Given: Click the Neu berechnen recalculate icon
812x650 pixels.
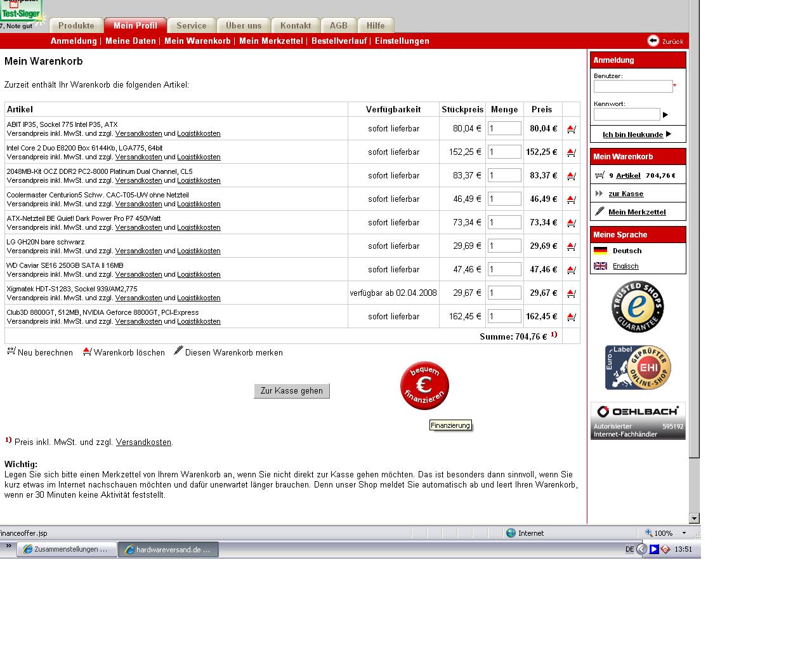Looking at the screenshot, I should pos(11,351).
